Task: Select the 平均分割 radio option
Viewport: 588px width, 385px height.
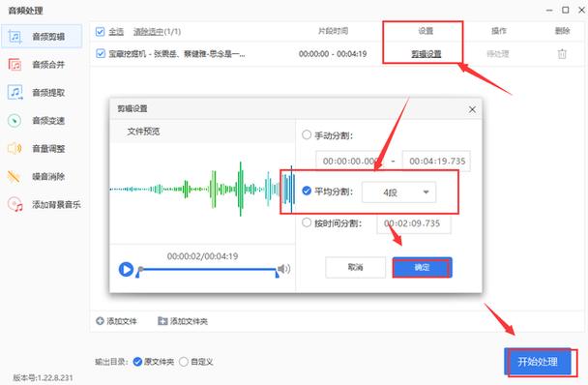Action: pyautogui.click(x=307, y=191)
